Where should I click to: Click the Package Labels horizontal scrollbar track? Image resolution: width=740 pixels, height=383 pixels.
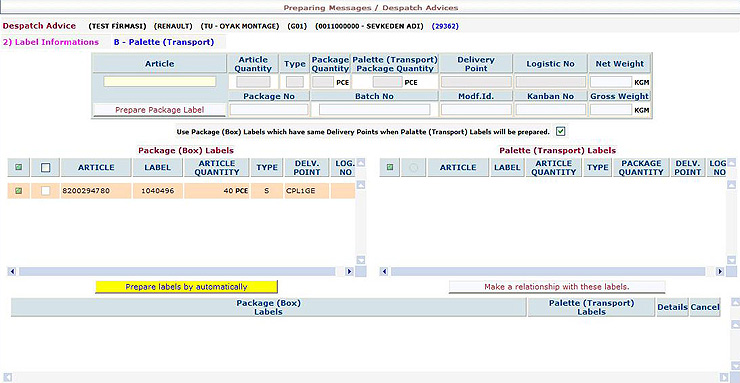(x=177, y=272)
